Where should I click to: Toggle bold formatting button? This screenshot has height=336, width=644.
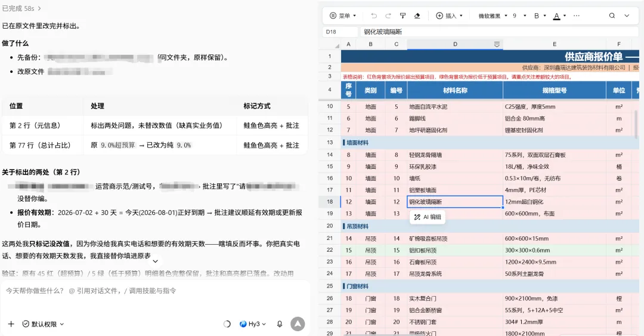[x=537, y=16]
